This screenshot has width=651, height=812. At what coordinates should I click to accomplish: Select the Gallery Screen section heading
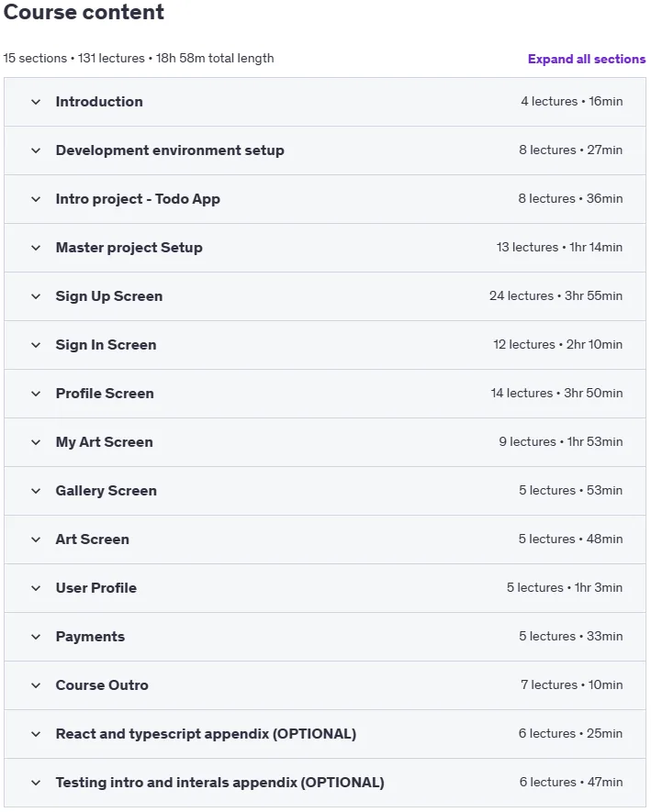tap(107, 490)
